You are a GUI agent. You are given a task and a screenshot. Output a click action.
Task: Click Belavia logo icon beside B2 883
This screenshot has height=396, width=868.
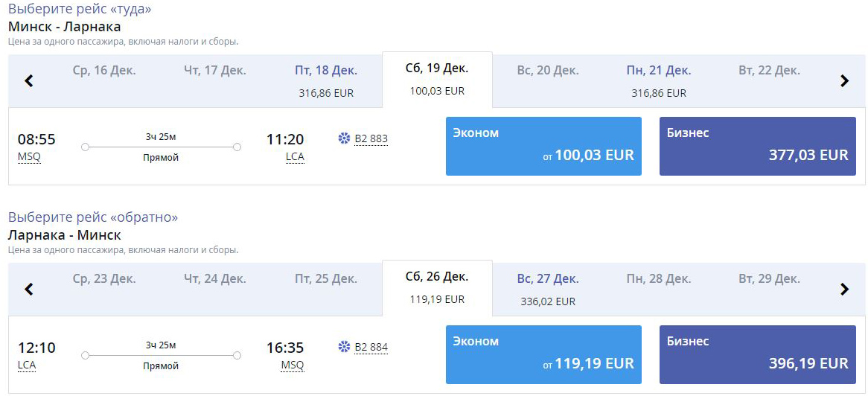(345, 138)
